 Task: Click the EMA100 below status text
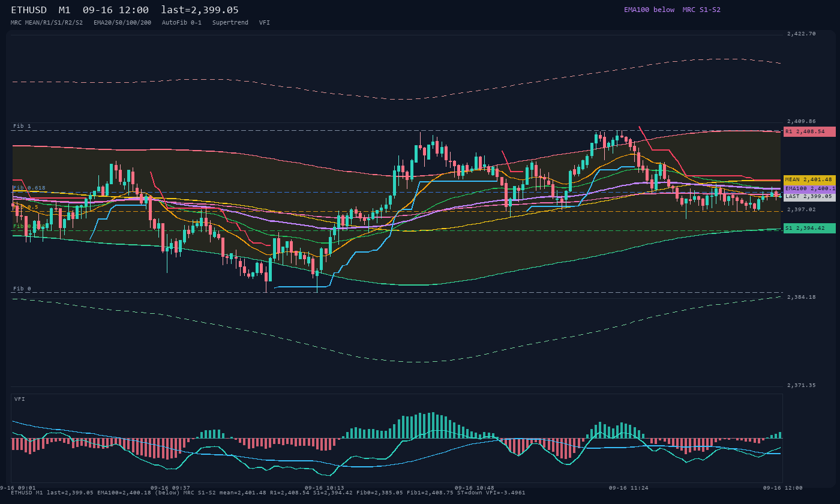click(x=649, y=10)
